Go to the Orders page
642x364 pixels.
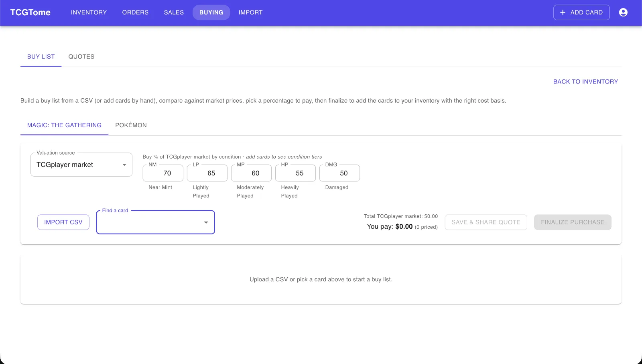(135, 12)
